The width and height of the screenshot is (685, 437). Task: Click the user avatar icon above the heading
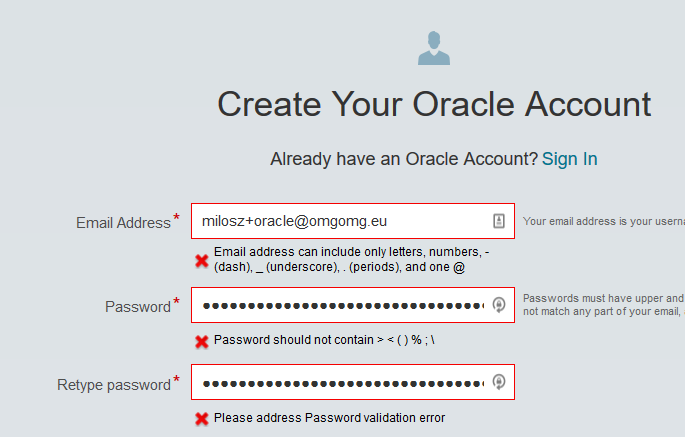point(434,48)
